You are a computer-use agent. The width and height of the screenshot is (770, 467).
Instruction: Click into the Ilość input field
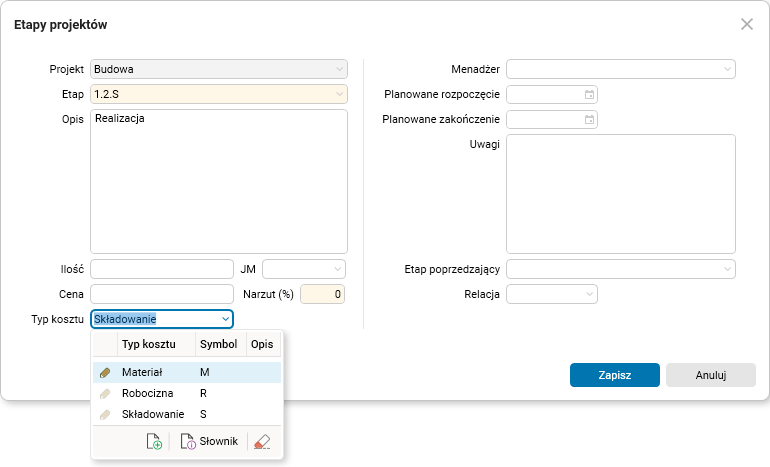point(161,269)
